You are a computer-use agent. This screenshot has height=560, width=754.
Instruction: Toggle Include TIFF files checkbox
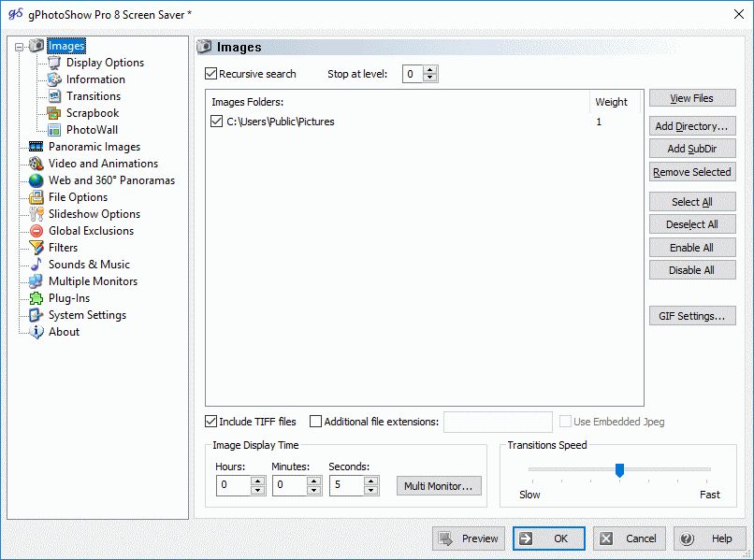click(210, 422)
